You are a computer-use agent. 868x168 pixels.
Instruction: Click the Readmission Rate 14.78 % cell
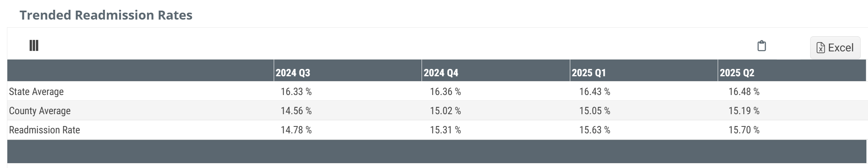pyautogui.click(x=296, y=130)
